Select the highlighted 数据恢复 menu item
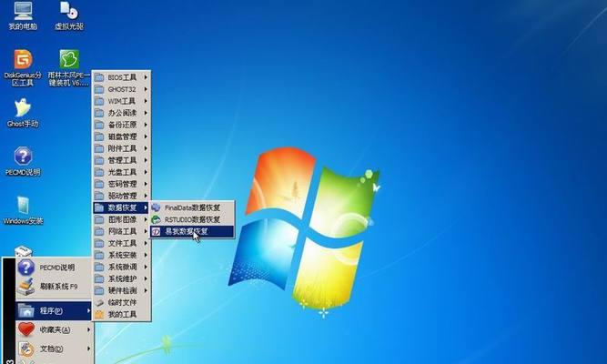This screenshot has width=607, height=364. [122, 207]
